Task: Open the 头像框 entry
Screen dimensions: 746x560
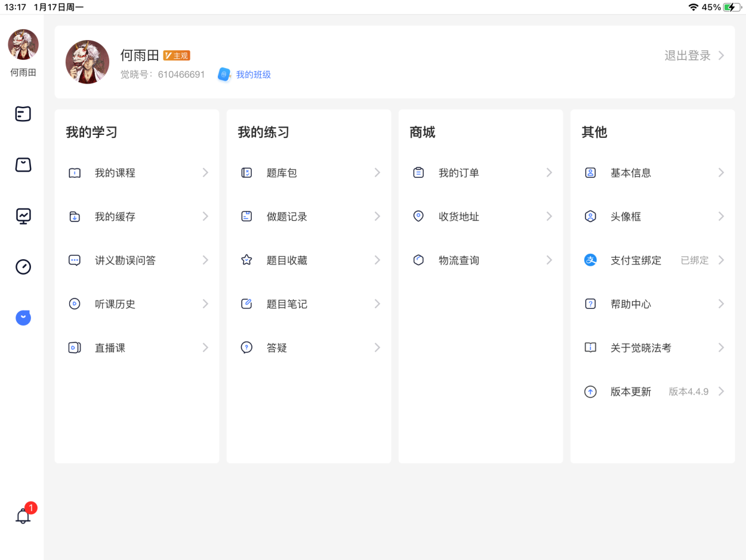Action: (x=652, y=217)
